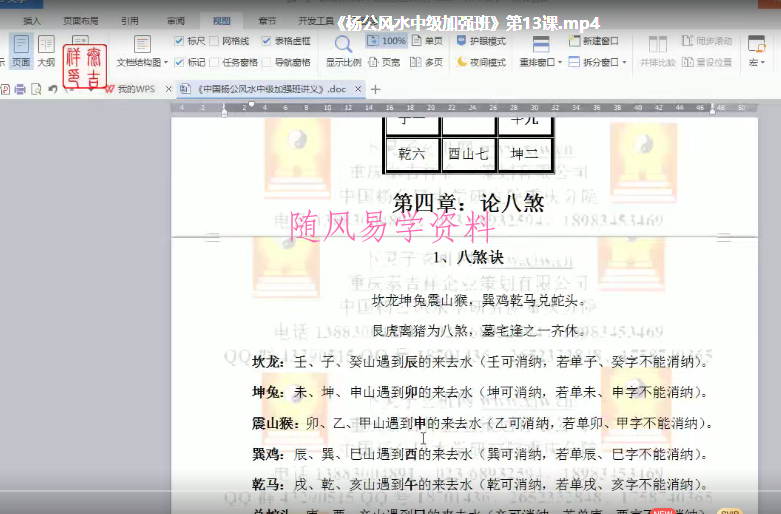Image resolution: width=781 pixels, height=514 pixels.
Task: Open the 章节 chapter tab
Action: click(267, 21)
